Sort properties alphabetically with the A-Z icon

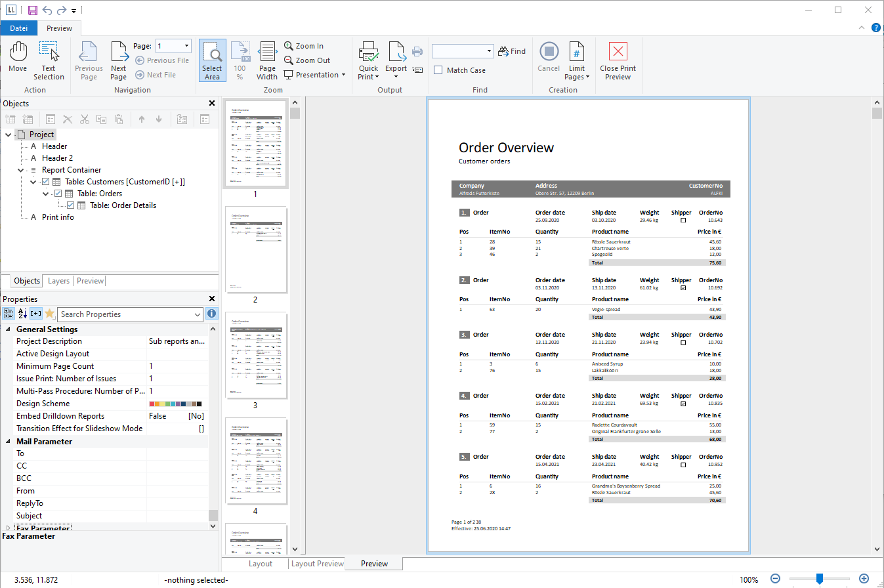[x=22, y=314]
